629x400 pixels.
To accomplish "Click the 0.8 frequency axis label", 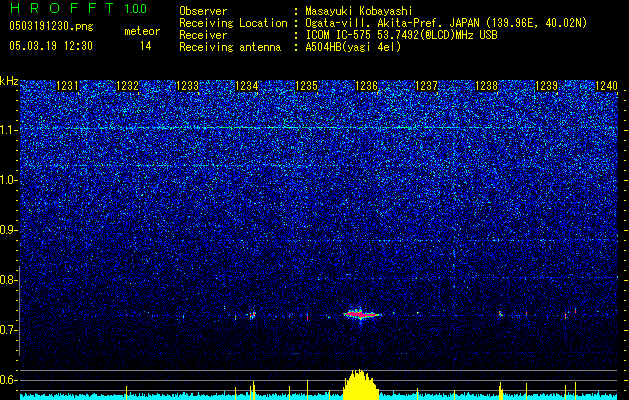I will [9, 280].
